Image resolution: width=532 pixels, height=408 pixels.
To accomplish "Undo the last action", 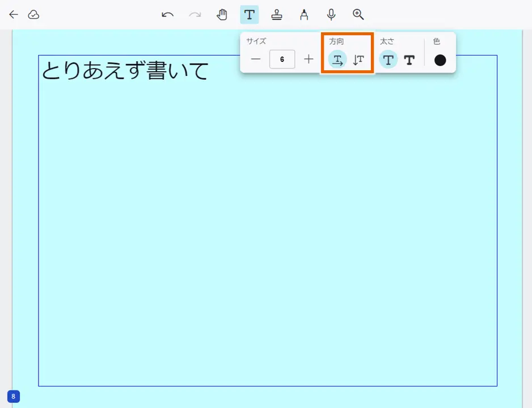I will [168, 15].
